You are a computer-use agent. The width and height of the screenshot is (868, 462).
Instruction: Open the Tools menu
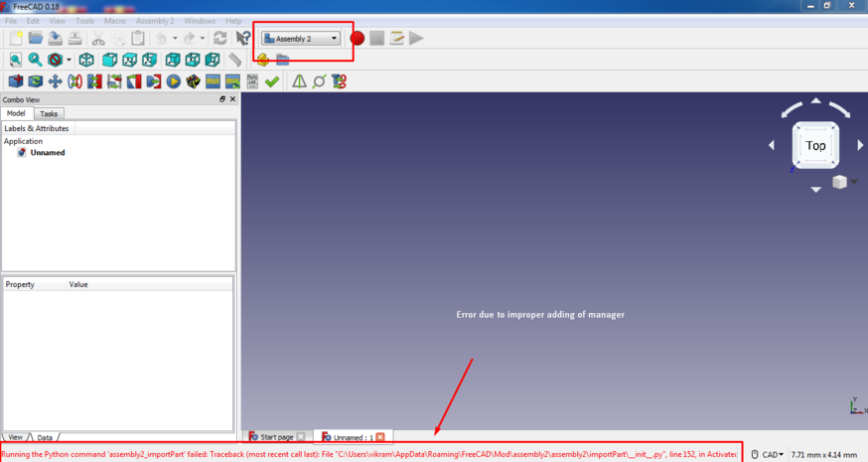84,21
